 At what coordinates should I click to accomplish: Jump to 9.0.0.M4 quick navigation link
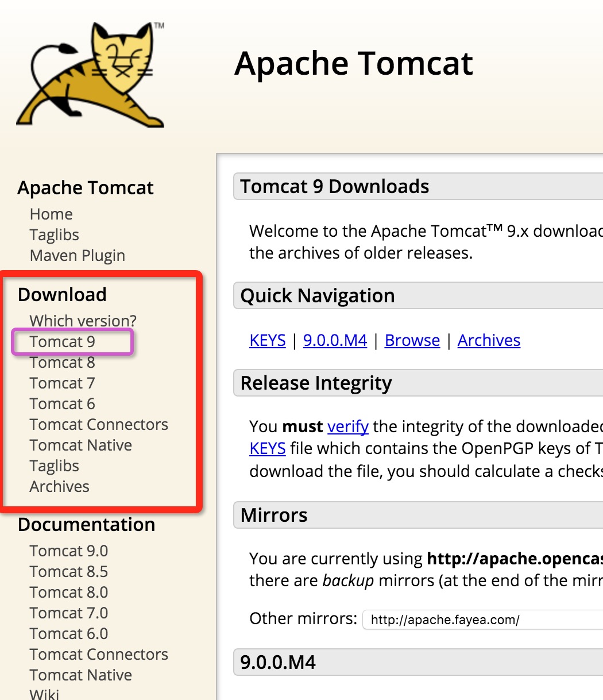(335, 341)
